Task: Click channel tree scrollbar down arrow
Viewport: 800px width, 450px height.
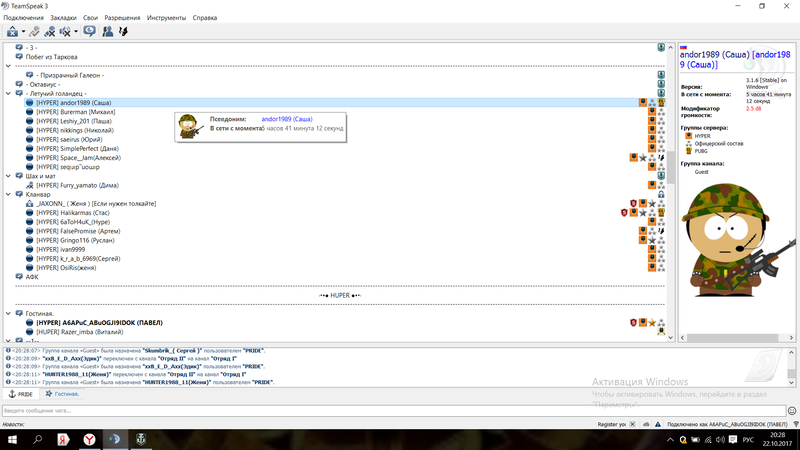Action: tap(670, 338)
